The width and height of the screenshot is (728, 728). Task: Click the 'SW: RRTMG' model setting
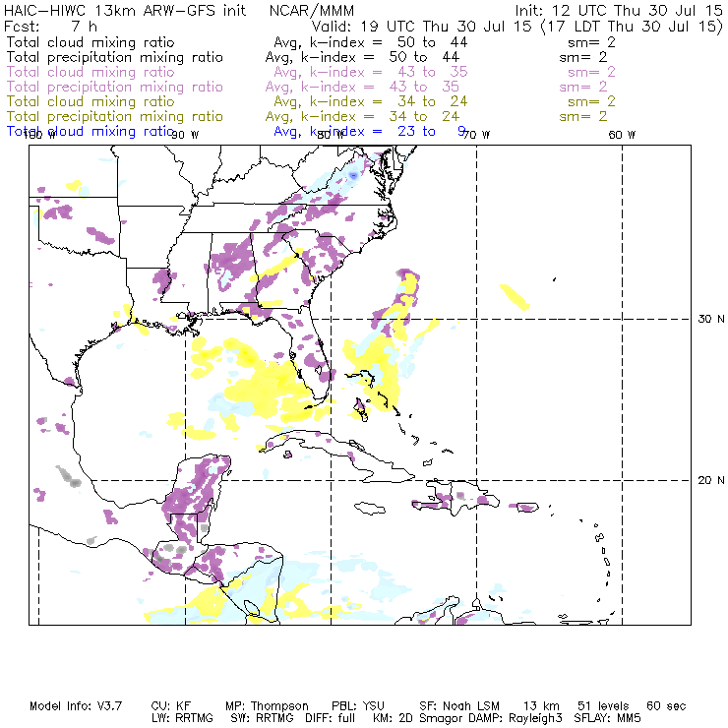[262, 718]
